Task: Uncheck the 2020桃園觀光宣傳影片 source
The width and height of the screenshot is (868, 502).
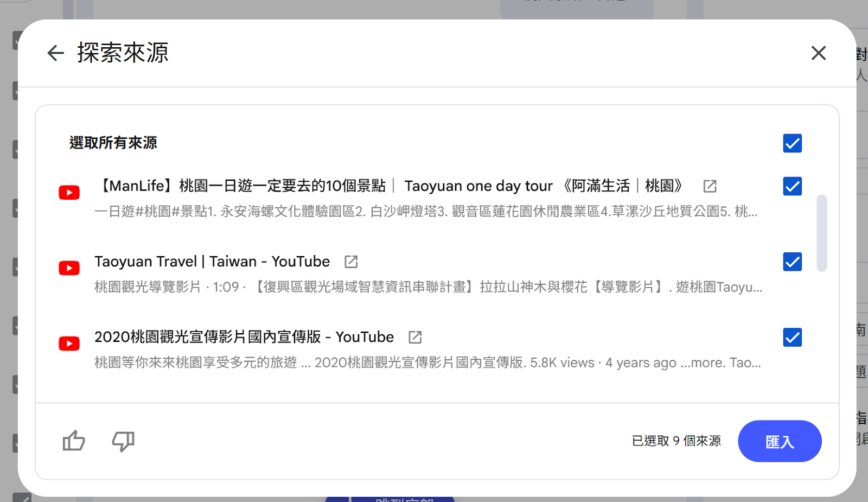Action: (793, 337)
